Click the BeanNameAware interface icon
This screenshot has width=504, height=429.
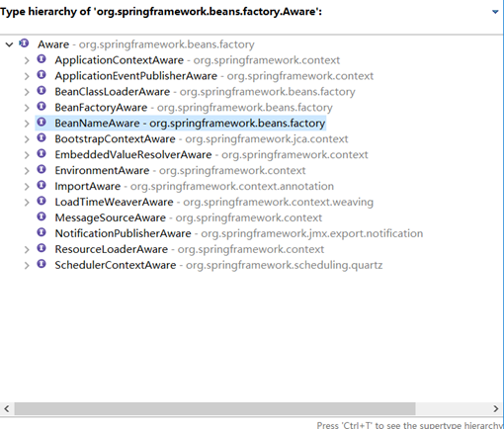[x=42, y=122]
